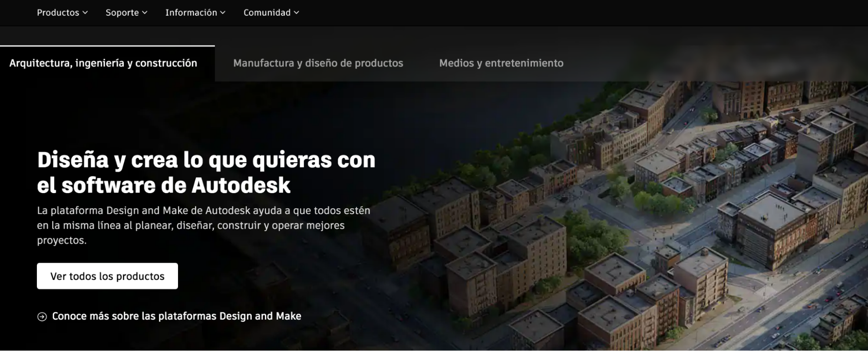The width and height of the screenshot is (868, 351).
Task: Click the paragraph starting La plataforma Design and Make
Action: (204, 225)
